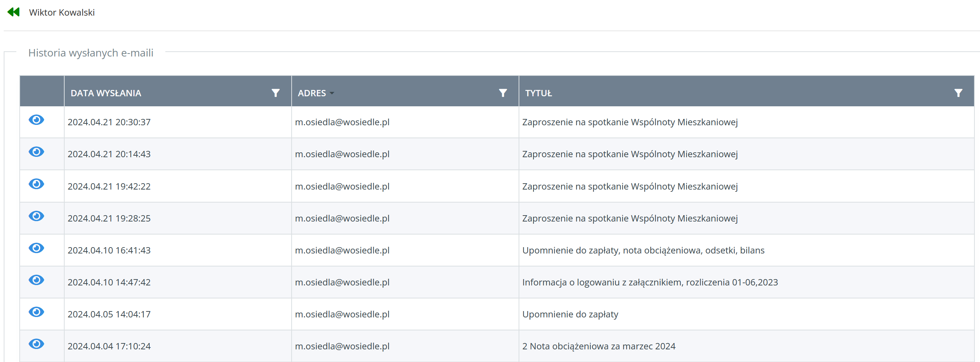Sort by Adres column header
980x362 pixels.
pyautogui.click(x=312, y=93)
